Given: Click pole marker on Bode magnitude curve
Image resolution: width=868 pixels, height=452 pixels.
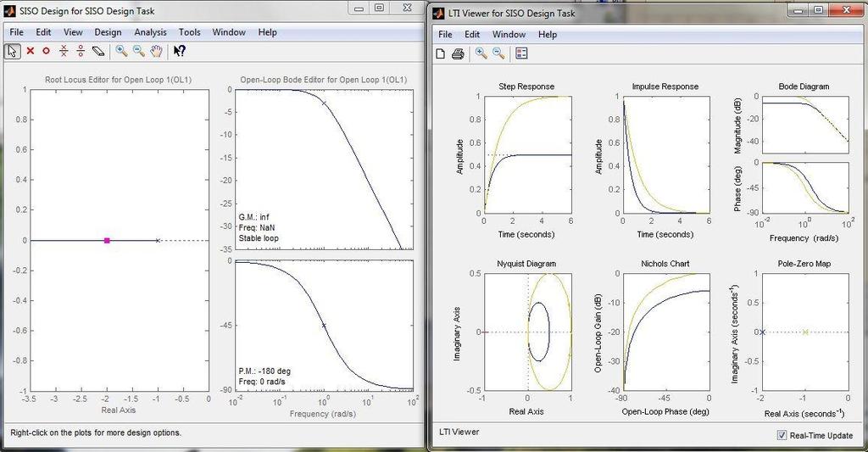Looking at the screenshot, I should click(x=324, y=103).
